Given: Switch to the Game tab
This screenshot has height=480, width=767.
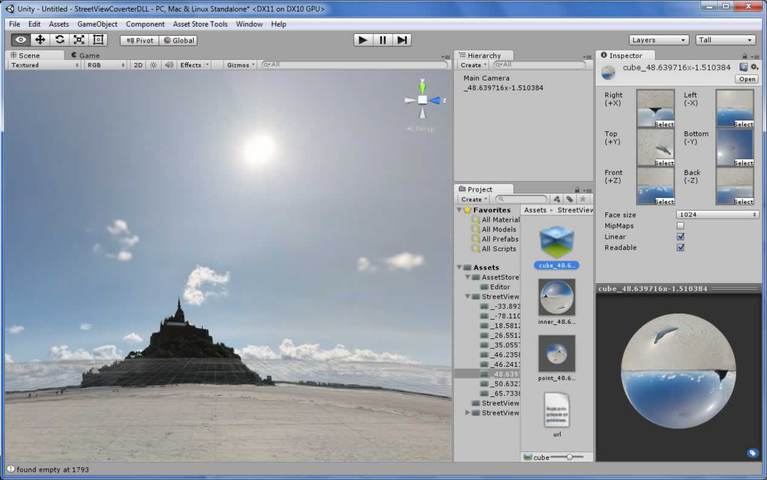Looking at the screenshot, I should (x=86, y=55).
